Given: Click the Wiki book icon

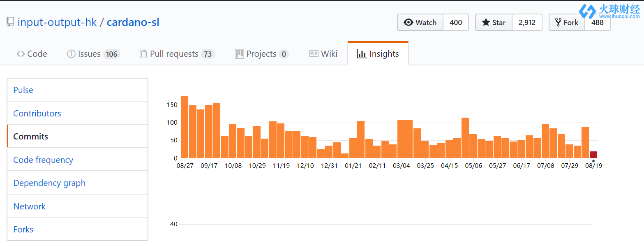Looking at the screenshot, I should [314, 54].
